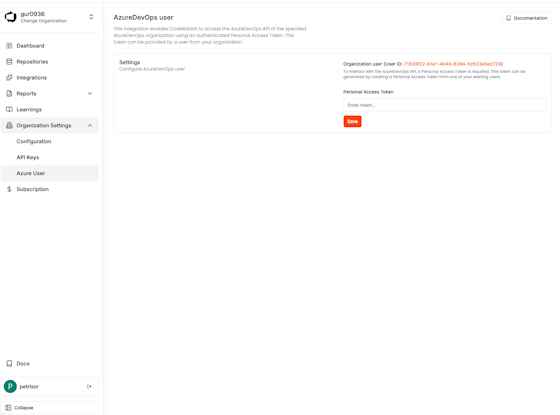Viewport: 560px width, 415px height.
Task: Open the organization switcher arrows
Action: tap(91, 17)
